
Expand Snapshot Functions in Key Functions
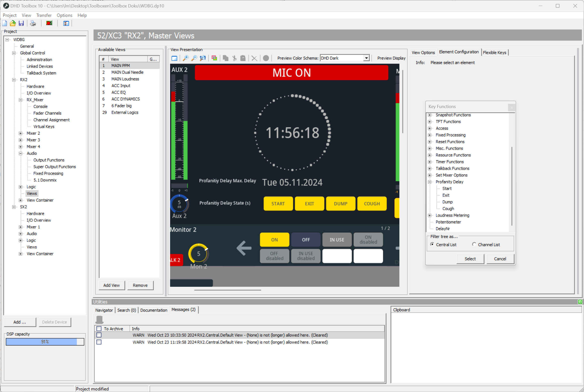pyautogui.click(x=429, y=115)
